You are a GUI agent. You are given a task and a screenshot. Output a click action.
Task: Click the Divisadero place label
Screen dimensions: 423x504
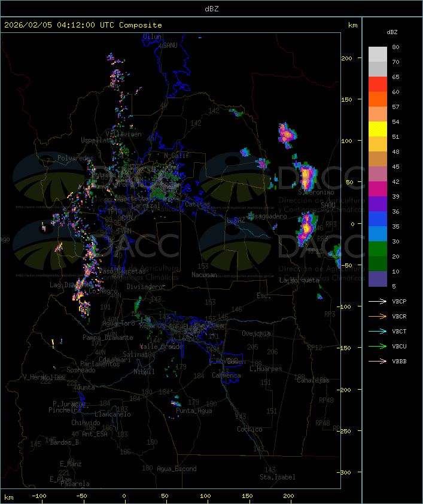point(145,286)
